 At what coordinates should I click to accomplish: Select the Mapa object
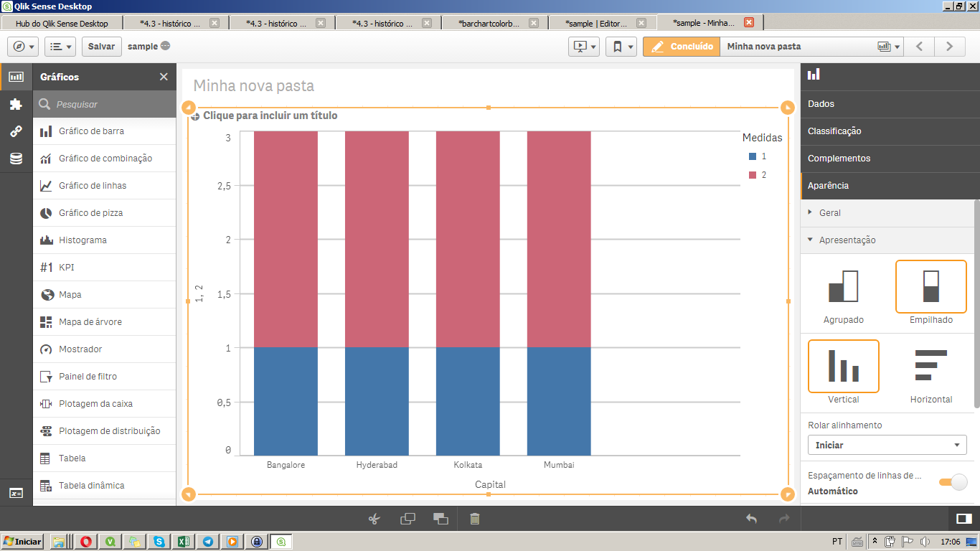point(105,295)
